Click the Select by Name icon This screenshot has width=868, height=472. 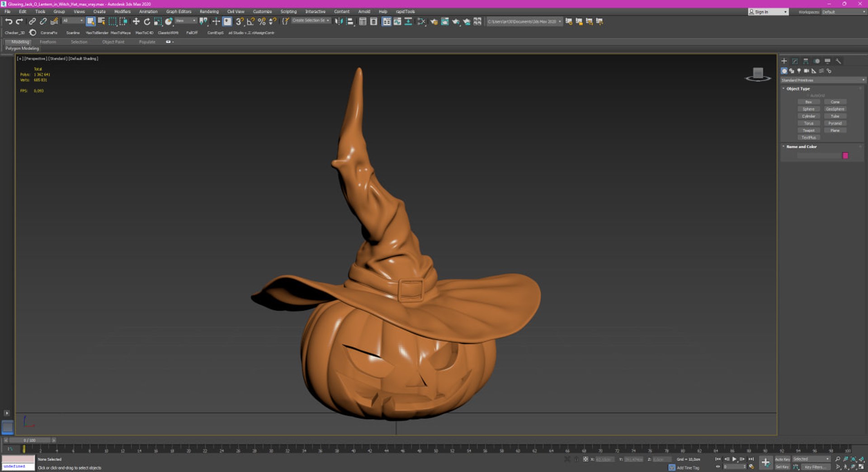click(x=101, y=21)
